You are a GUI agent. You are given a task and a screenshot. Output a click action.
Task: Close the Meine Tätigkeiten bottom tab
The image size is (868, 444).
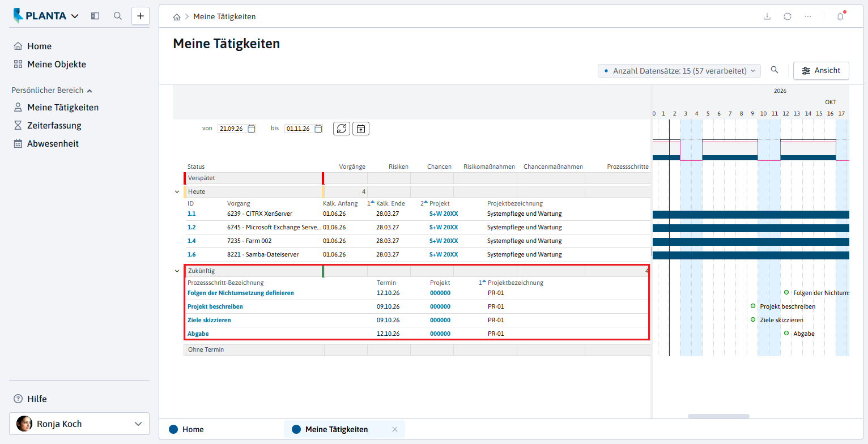tap(395, 429)
